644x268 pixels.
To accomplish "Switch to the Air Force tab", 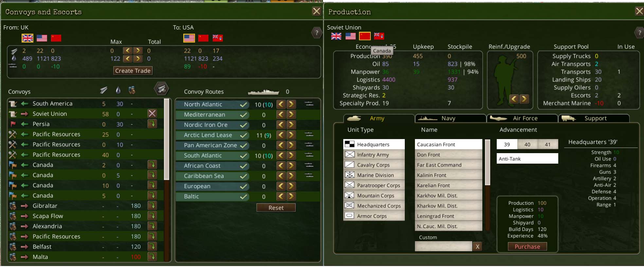I will pos(522,118).
